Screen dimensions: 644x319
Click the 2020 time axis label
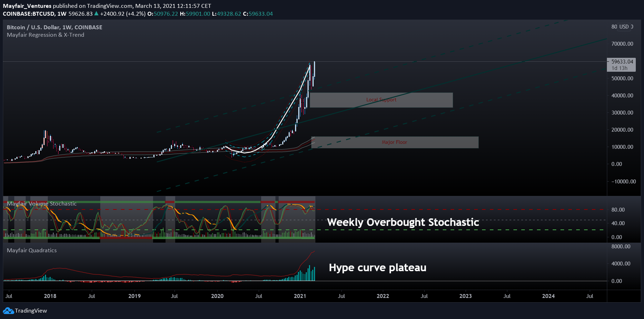[217, 296]
